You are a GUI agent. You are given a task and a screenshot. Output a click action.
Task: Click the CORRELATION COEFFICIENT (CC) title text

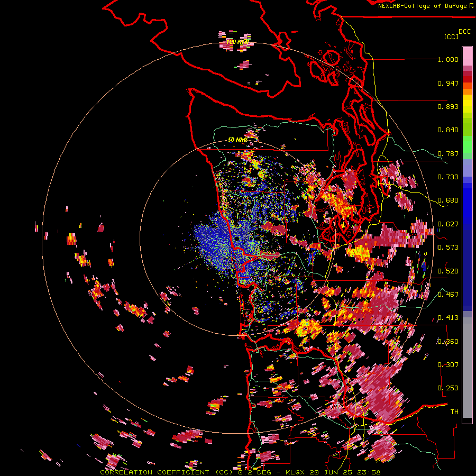click(167, 472)
